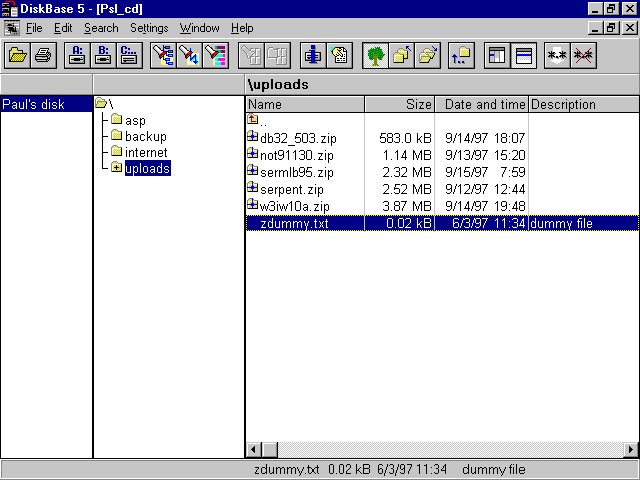Open the Settings menu
640x480 pixels.
click(x=149, y=28)
